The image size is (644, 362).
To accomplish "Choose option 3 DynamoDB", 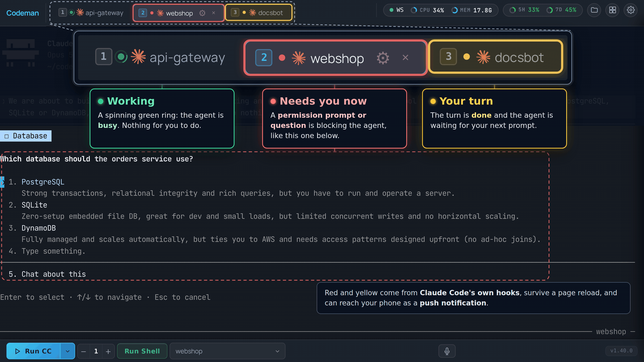I will 39,228.
